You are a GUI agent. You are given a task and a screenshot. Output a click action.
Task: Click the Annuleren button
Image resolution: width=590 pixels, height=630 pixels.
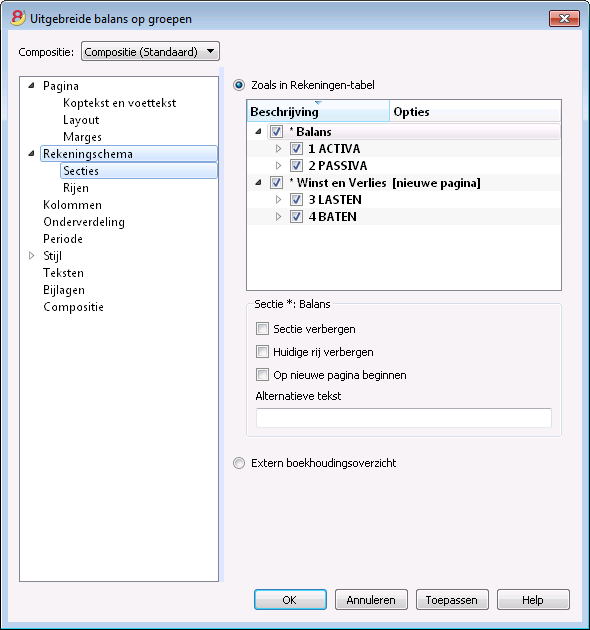371,600
